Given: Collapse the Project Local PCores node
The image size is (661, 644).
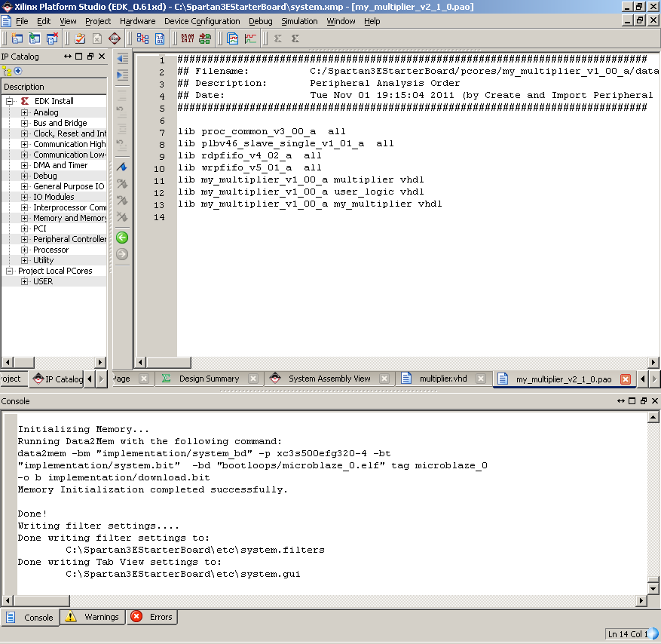Looking at the screenshot, I should 9,271.
